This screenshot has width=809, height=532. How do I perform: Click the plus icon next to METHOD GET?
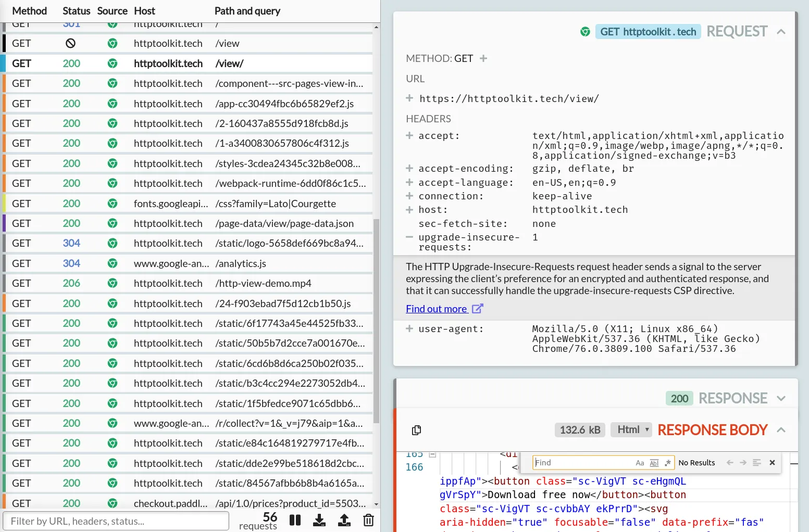[x=483, y=58]
